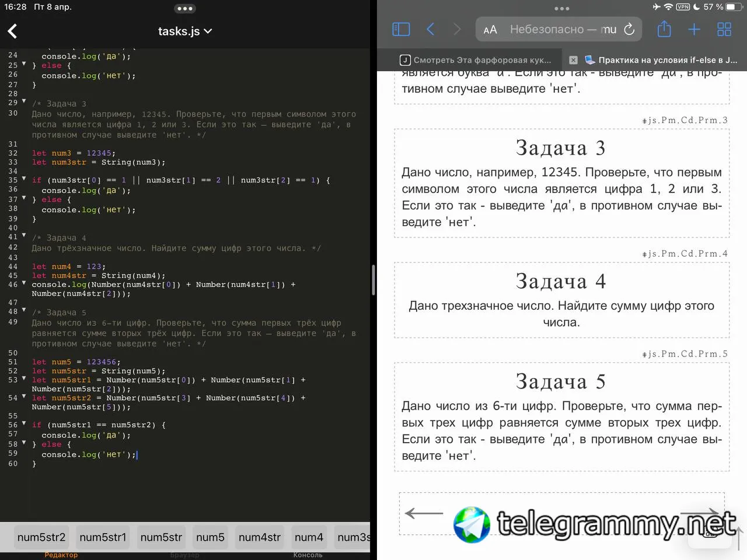Go back in Safari history
The image size is (747, 560).
[431, 29]
